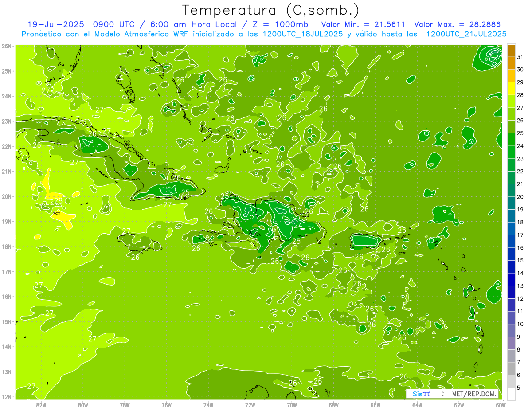Click the '76W' longitude axis label
Screen dimensions: 532x411
point(166,405)
